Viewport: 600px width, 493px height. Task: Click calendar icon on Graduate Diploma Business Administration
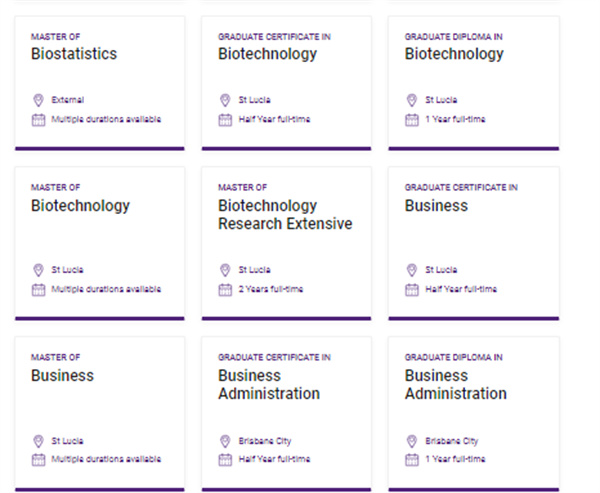pyautogui.click(x=411, y=459)
